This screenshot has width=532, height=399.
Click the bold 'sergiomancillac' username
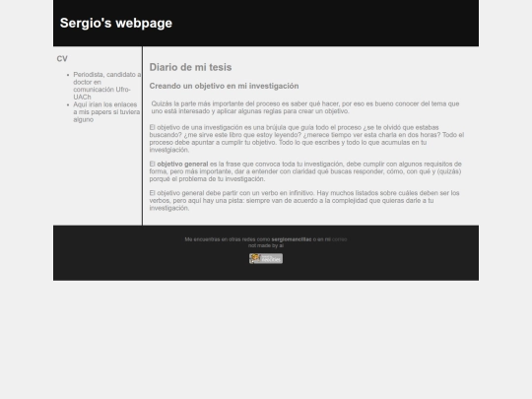[x=292, y=239]
